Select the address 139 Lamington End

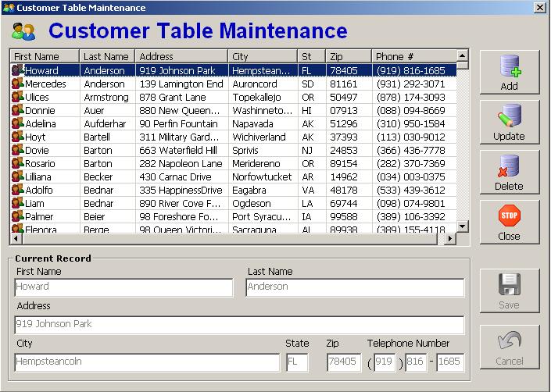coord(181,84)
